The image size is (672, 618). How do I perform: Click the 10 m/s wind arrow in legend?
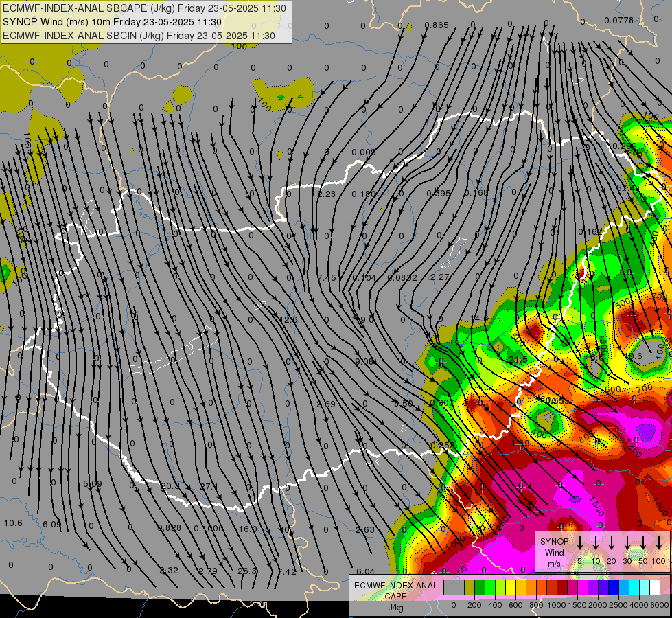[x=596, y=543]
